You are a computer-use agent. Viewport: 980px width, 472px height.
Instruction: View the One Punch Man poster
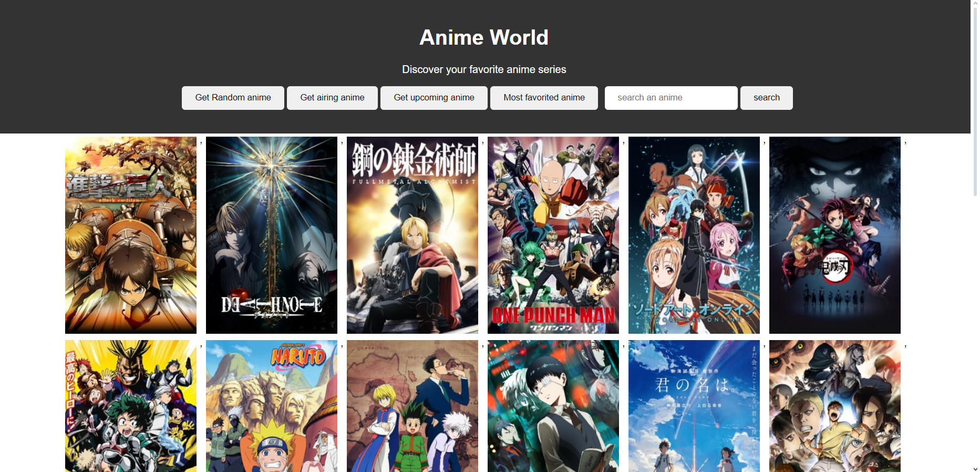553,235
